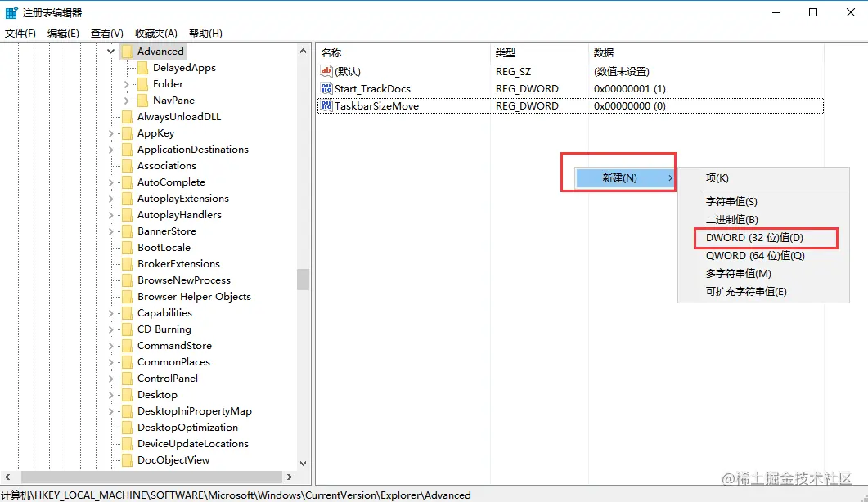Choose DWORD (32 位)值(D) option
The image size is (868, 502).
[x=763, y=237]
